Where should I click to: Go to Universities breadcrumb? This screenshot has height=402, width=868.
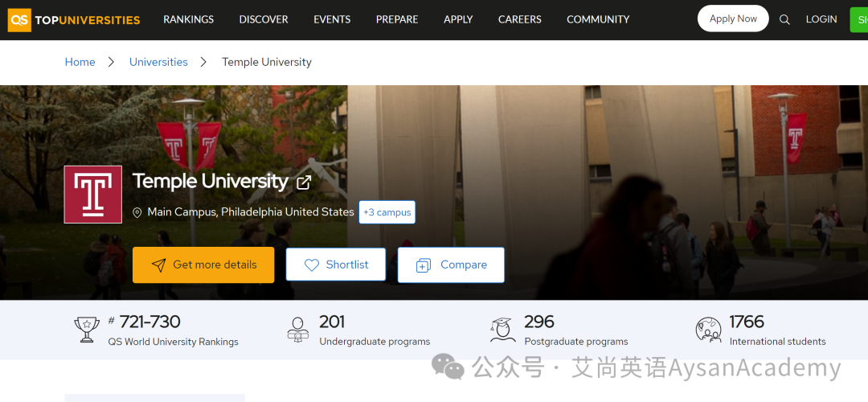[x=158, y=62]
